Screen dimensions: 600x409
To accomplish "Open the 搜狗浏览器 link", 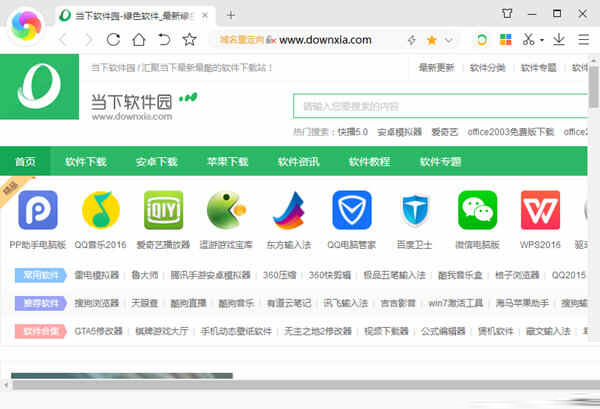I will click(97, 303).
